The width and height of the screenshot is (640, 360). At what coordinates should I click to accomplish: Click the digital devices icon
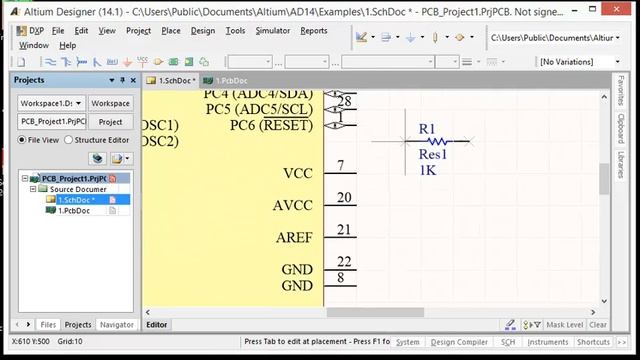(435, 38)
